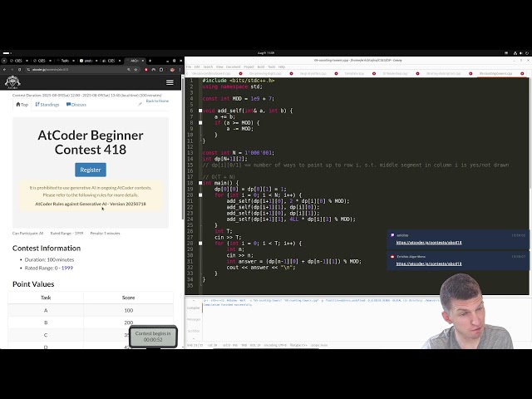Bookmark this page with the star icon
The height and width of the screenshot is (399, 532).
pyautogui.click(x=135, y=70)
